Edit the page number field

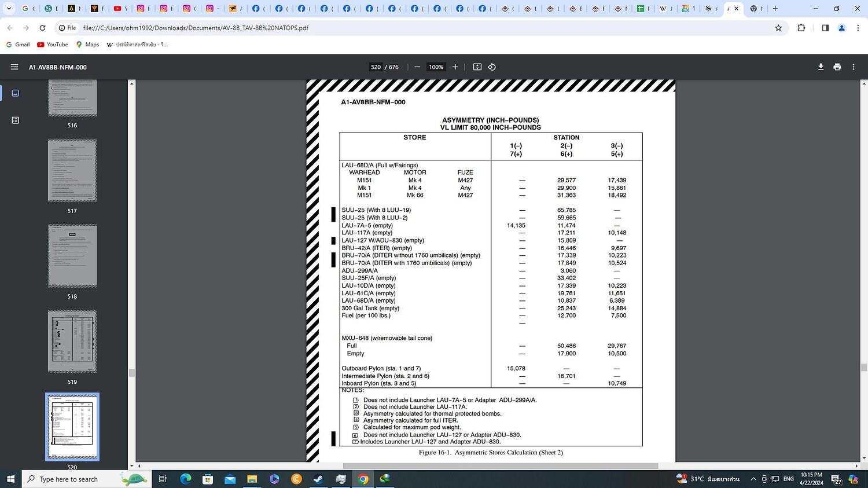(x=376, y=67)
